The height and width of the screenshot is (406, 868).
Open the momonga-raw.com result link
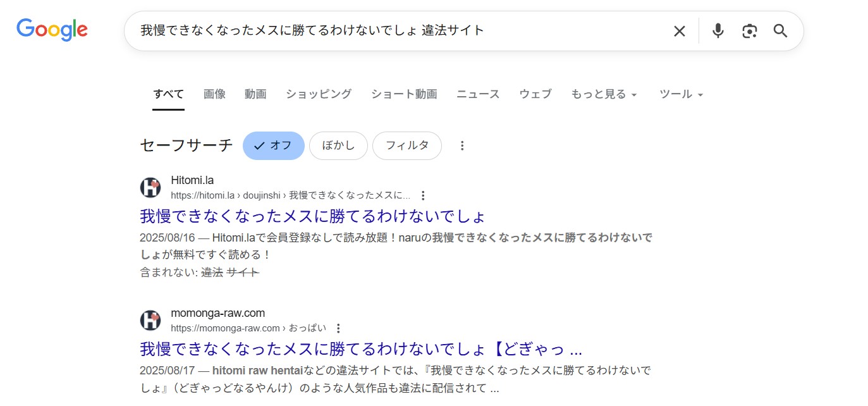point(360,348)
